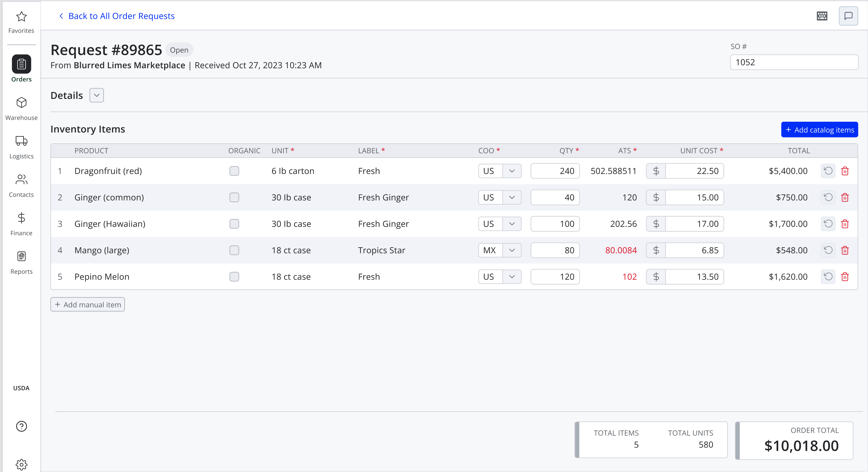The height and width of the screenshot is (472, 868).
Task: Open COO dropdown for Ginger (common)
Action: coord(512,198)
